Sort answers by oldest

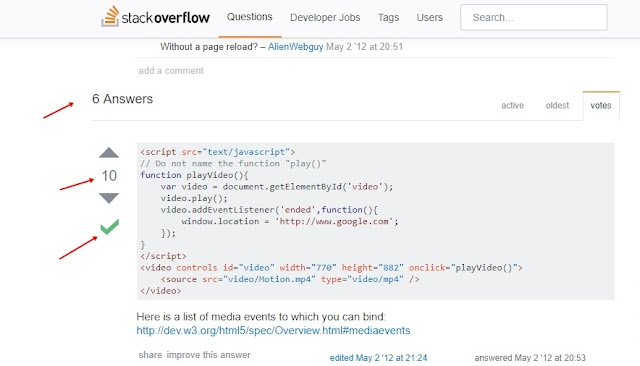click(x=557, y=105)
